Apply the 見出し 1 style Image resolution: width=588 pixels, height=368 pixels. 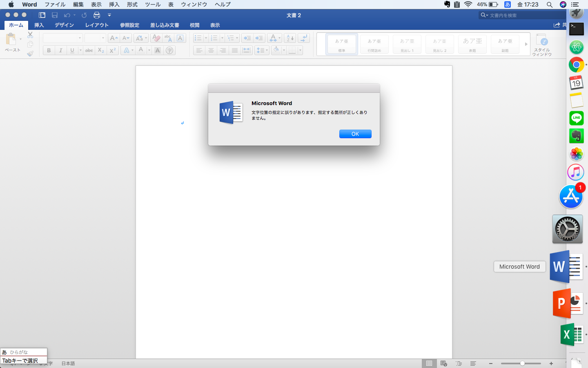tap(407, 44)
